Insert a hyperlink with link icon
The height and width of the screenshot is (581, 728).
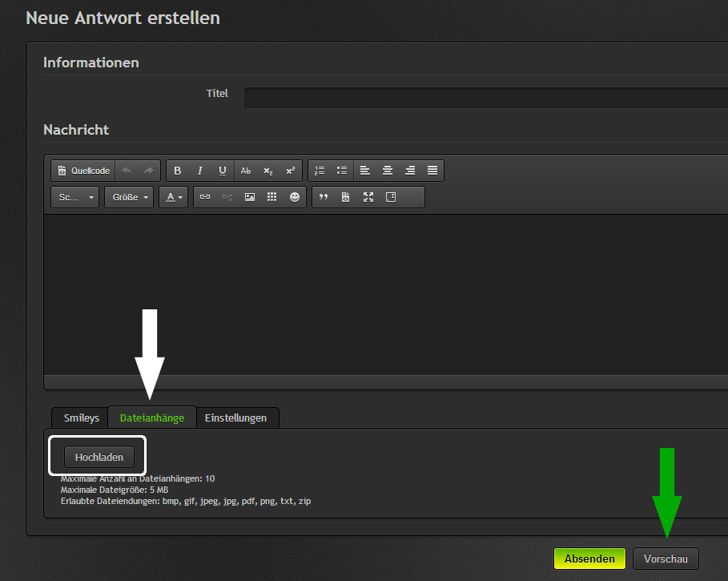click(205, 197)
